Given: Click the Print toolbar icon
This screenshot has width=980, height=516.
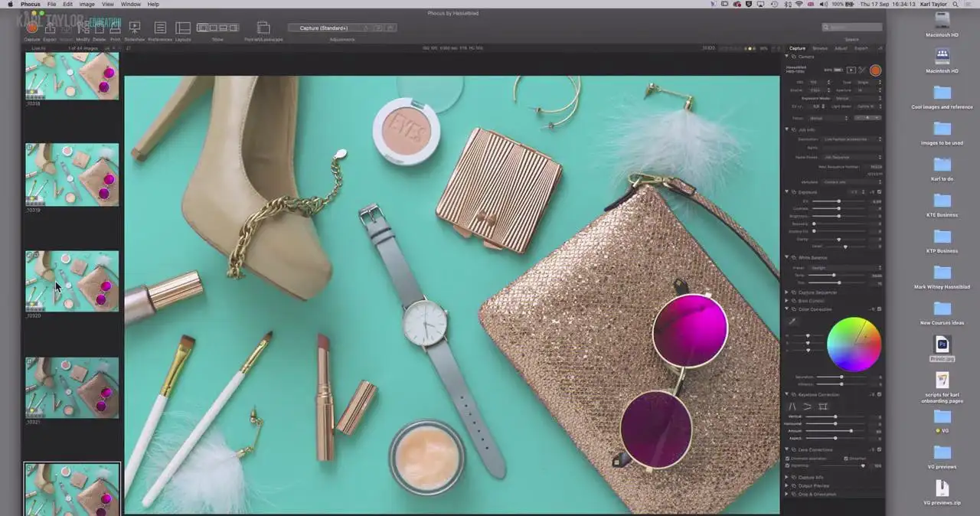Looking at the screenshot, I should [x=115, y=28].
